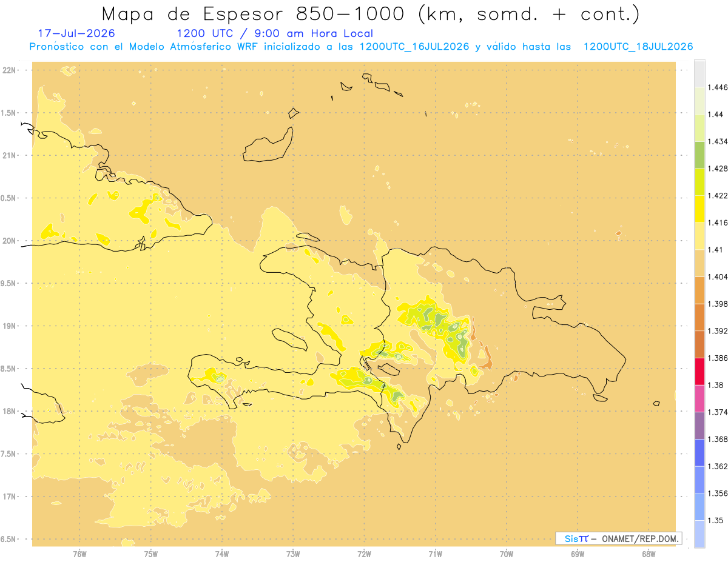This screenshot has height=562, width=728.
Task: Click the legend value '1.38'
Action: click(x=717, y=385)
